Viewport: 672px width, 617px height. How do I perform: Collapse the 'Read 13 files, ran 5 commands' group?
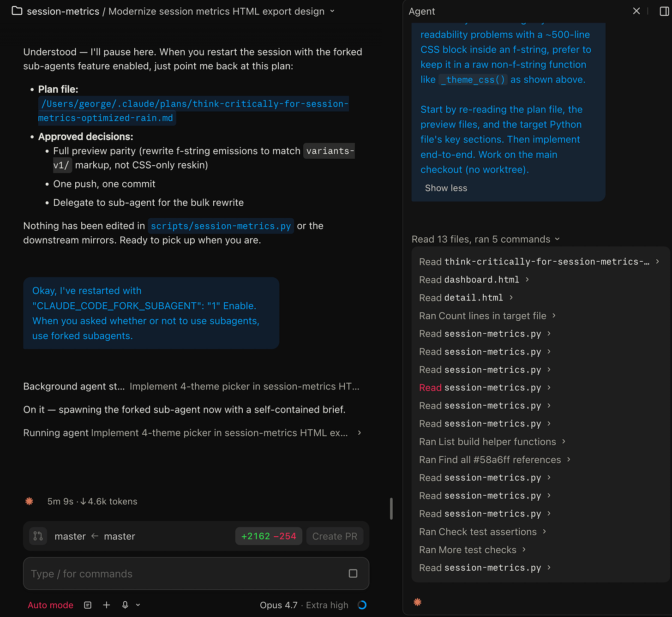[x=486, y=239]
